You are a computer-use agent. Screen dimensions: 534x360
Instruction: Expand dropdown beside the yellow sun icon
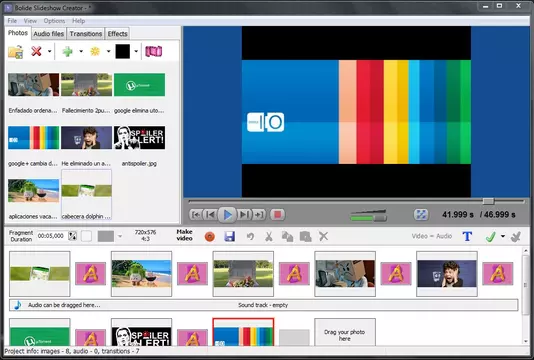click(x=108, y=51)
